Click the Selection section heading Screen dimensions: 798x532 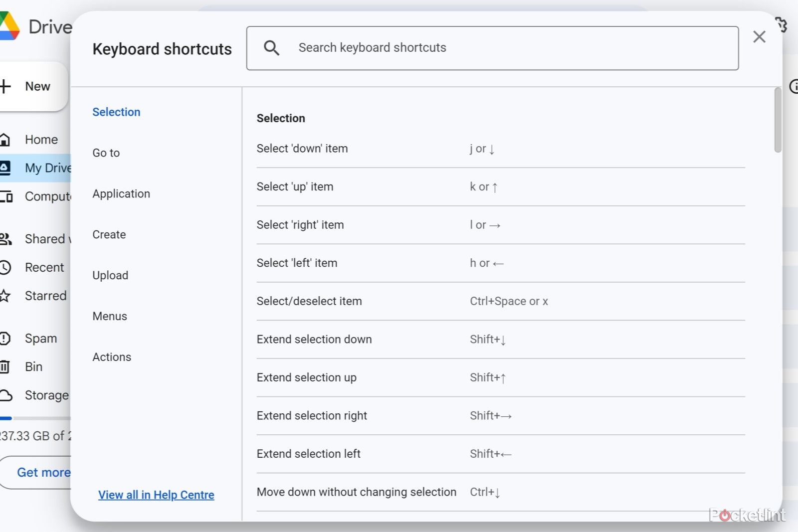point(281,118)
